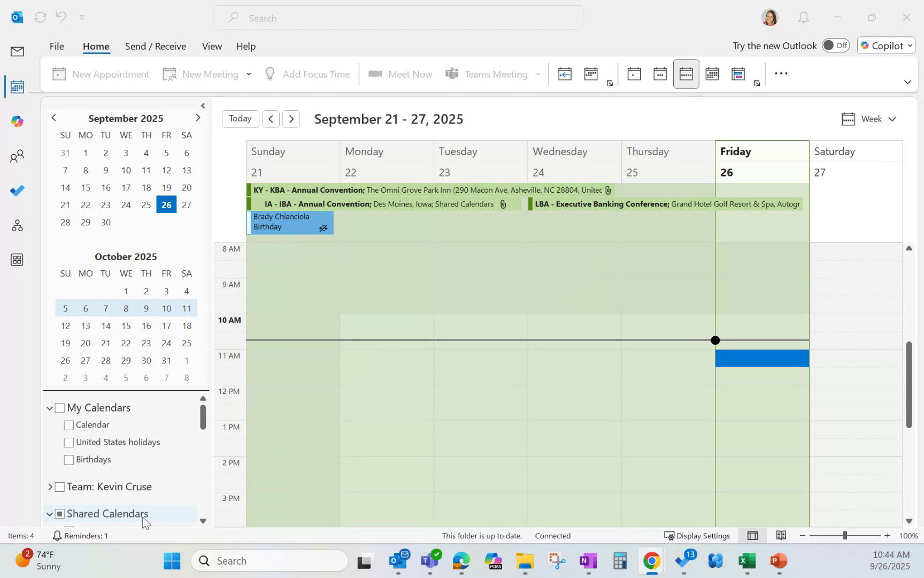924x578 pixels.
Task: Adjust the zoom slider in status bar
Action: 844,535
